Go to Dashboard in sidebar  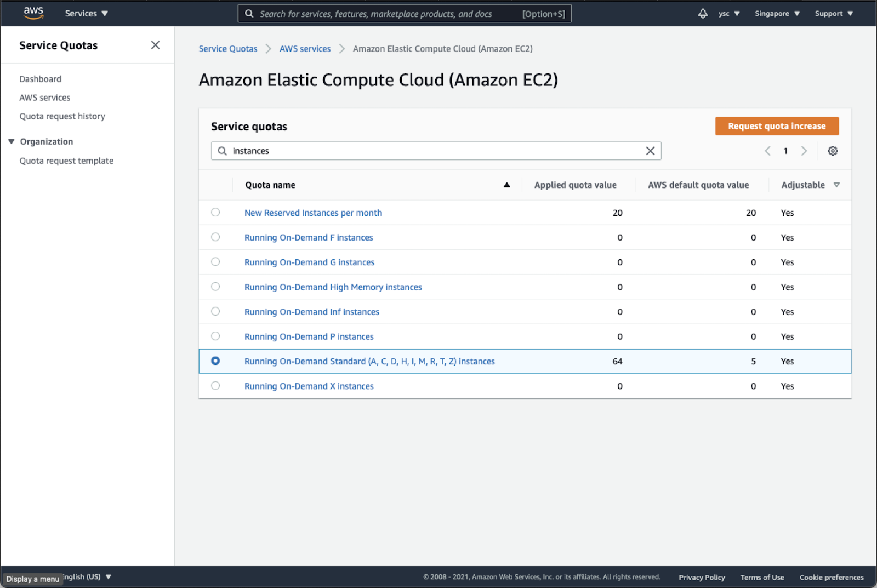pos(40,79)
